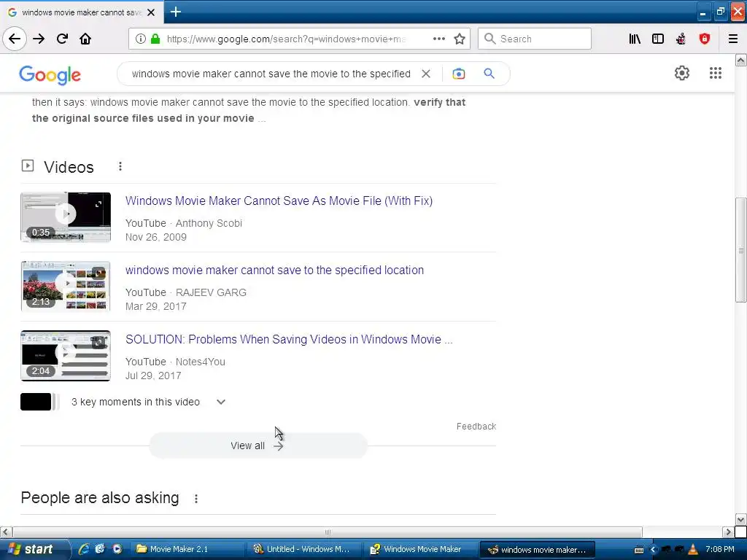Launch Internet Explorer from quick launch
The width and height of the screenshot is (747, 560).
tap(84, 549)
